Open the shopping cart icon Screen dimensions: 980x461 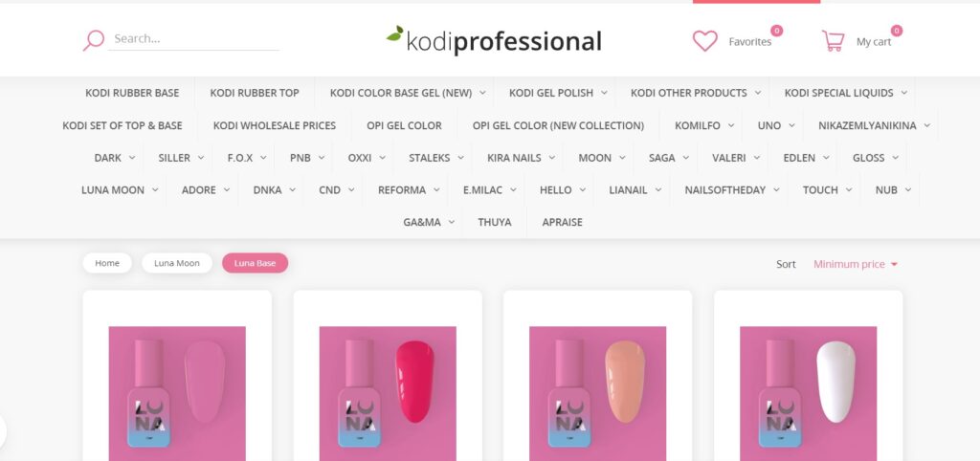834,41
